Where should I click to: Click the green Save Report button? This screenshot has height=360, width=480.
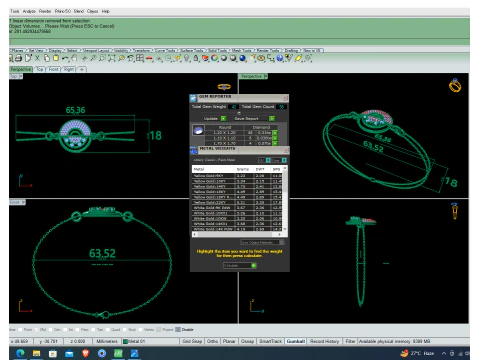click(x=272, y=119)
